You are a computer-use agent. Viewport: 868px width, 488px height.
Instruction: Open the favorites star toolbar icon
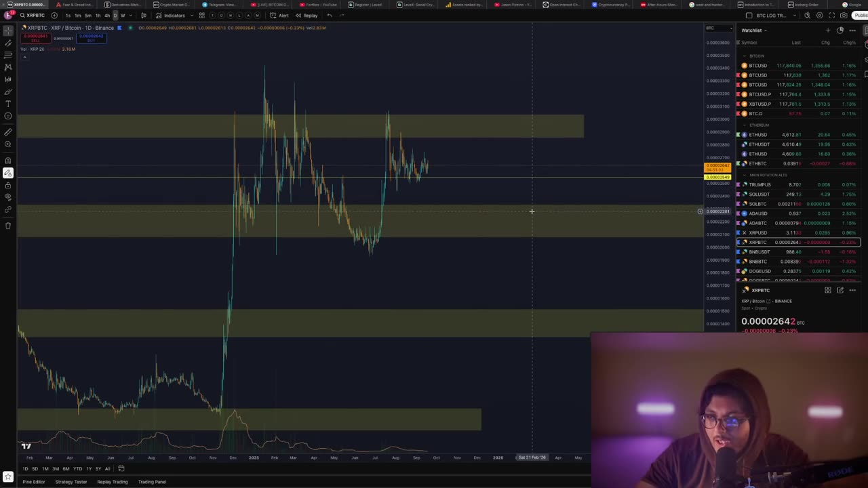(8, 477)
